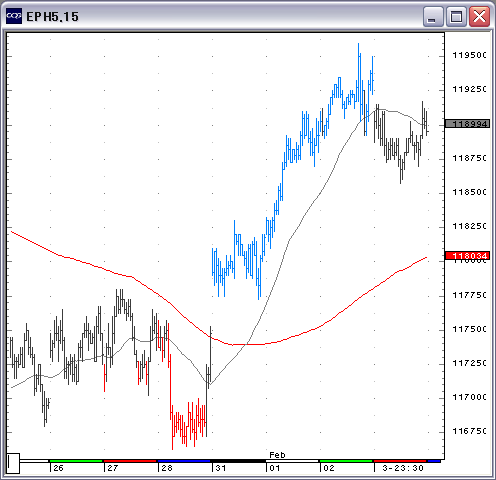Click price axis label 118500
Screen dimensions: 496x480
click(469, 192)
